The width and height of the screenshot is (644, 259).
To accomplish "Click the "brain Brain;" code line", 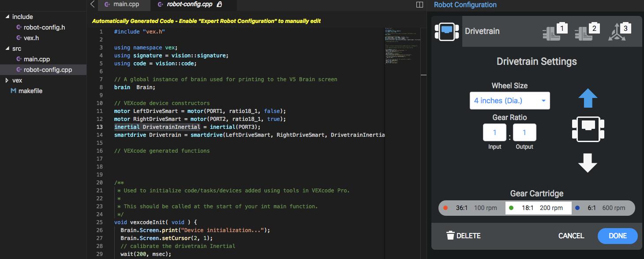I will [135, 87].
